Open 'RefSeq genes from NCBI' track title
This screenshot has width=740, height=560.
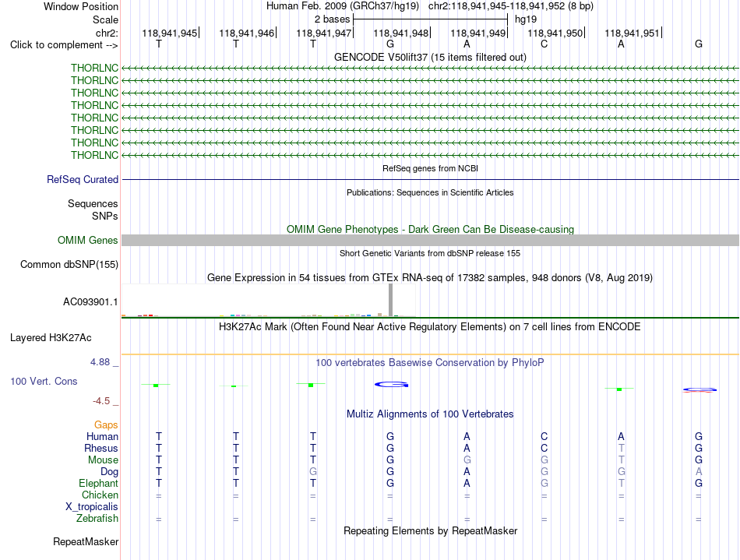coord(430,168)
